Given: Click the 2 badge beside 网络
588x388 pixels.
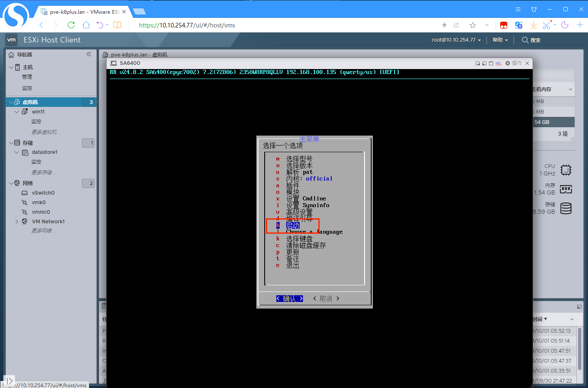Looking at the screenshot, I should [x=88, y=183].
